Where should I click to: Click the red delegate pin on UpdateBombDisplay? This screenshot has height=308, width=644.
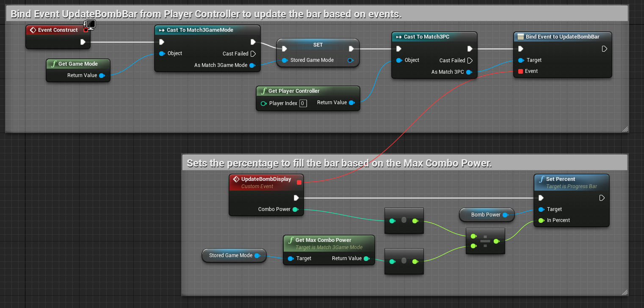[x=299, y=182]
